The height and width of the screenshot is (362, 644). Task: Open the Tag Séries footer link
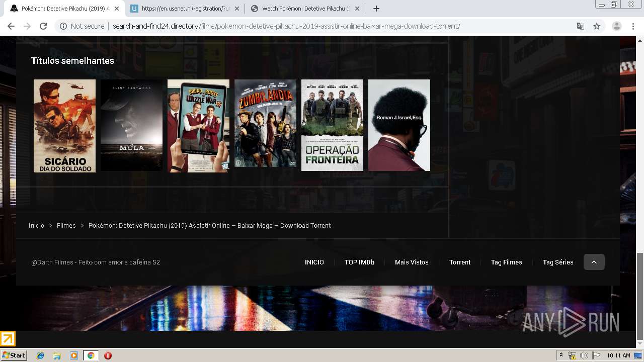pos(558,262)
